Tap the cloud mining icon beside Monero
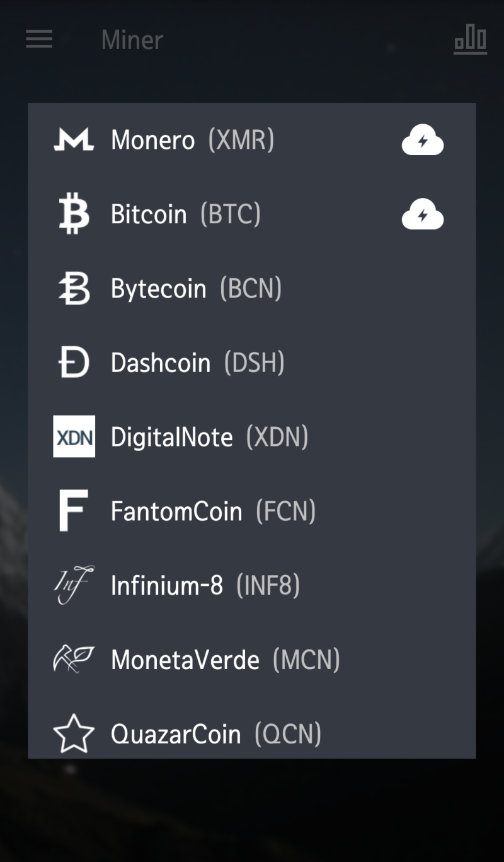The height and width of the screenshot is (862, 504). [x=423, y=140]
